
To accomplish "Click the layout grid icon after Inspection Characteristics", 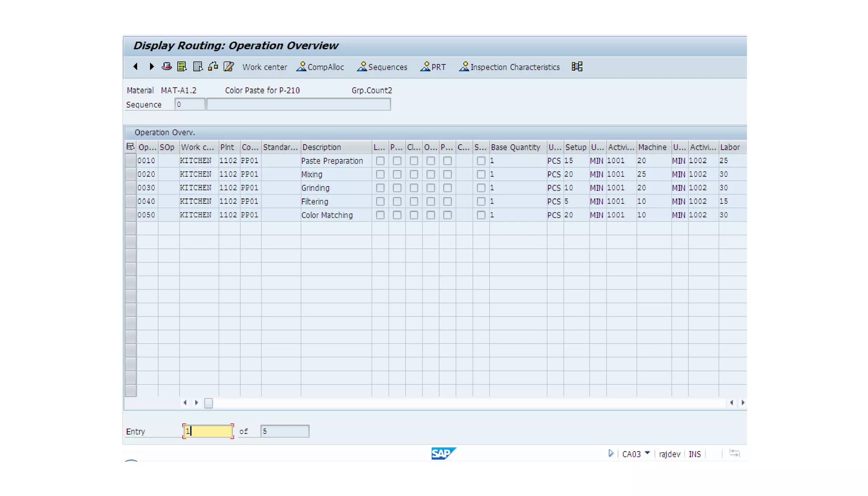I will [x=577, y=67].
